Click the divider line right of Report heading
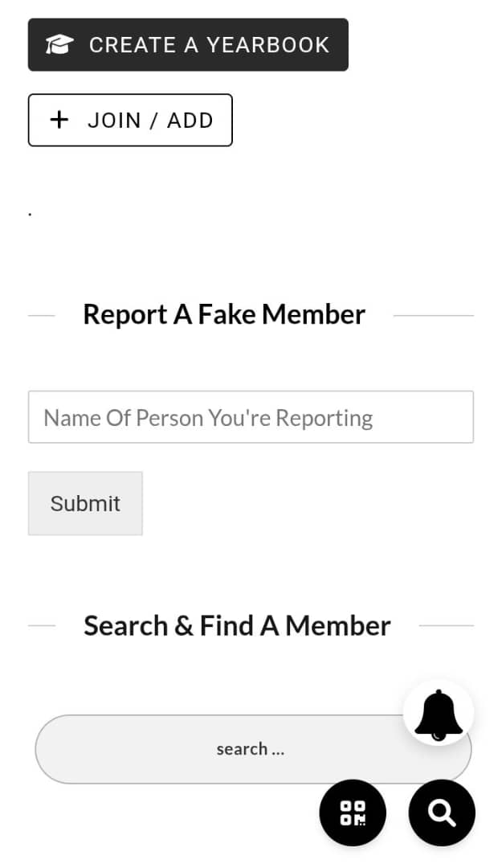Screen dimensions: 502x868 (433, 316)
